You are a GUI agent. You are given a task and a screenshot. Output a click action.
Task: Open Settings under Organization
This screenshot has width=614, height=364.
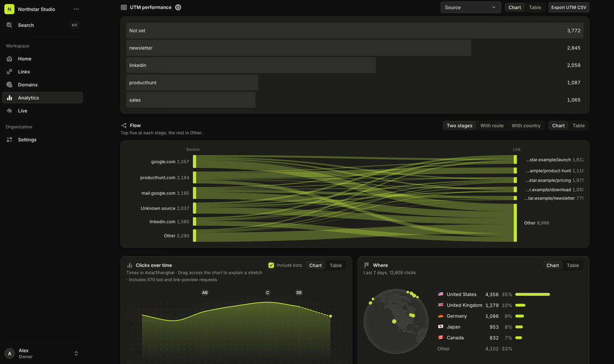[42, 140]
